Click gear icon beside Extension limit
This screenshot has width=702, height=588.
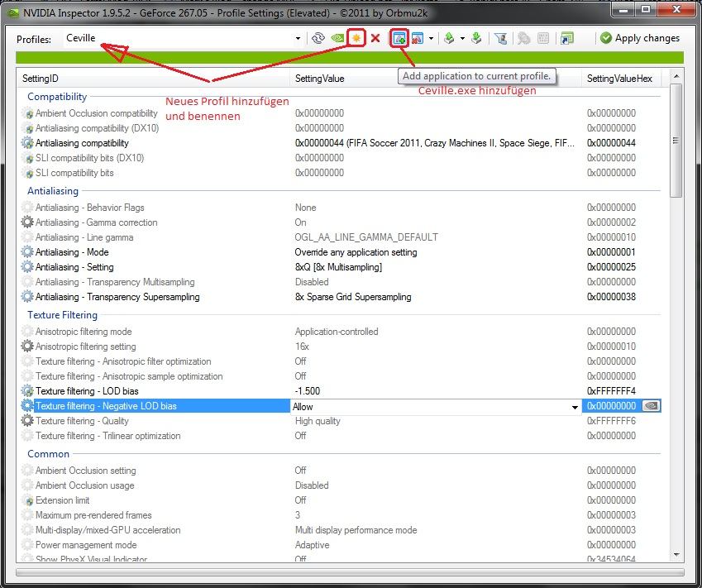point(27,500)
